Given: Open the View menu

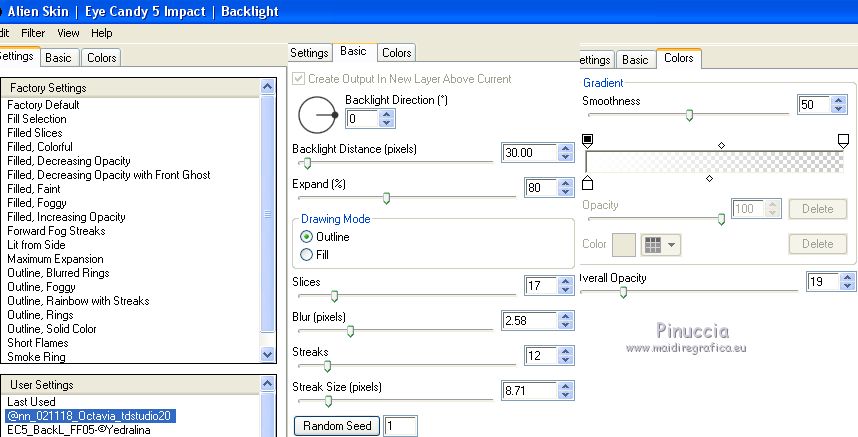Looking at the screenshot, I should coord(68,33).
